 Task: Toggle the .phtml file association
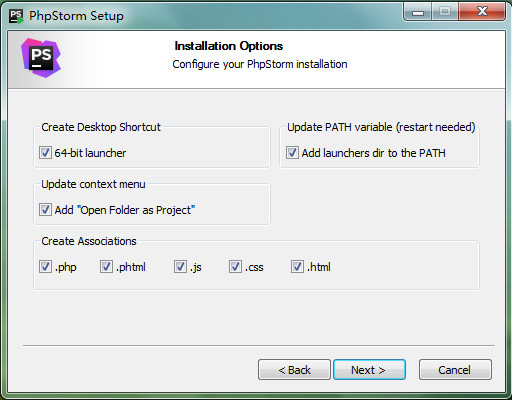[106, 267]
